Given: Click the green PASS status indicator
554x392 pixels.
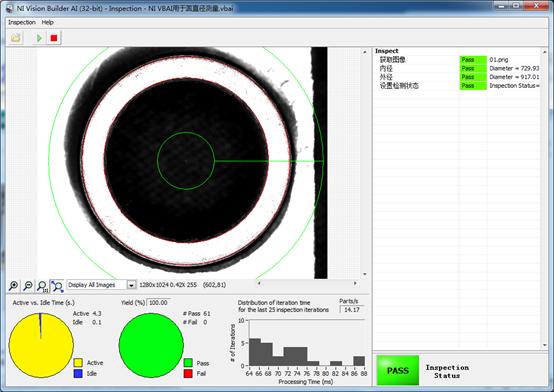Looking at the screenshot, I should pos(398,370).
